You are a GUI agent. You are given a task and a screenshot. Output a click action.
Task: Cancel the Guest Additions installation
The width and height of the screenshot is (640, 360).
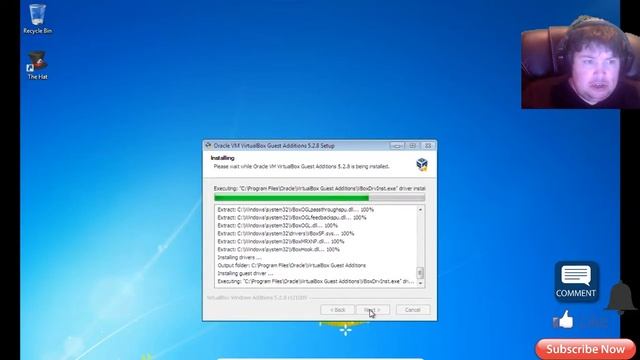[x=413, y=310]
